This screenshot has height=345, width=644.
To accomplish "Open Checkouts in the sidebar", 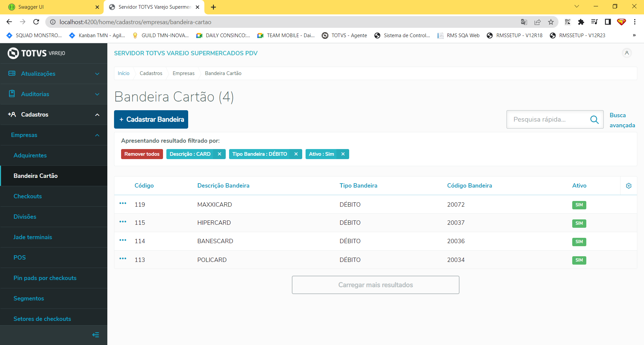I will tap(54, 196).
